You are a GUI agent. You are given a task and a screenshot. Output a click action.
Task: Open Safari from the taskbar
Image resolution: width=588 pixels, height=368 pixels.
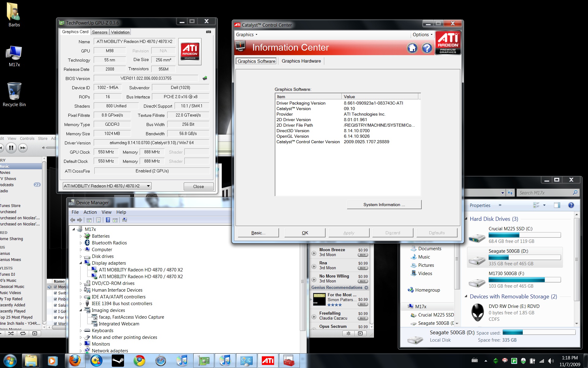[160, 361]
